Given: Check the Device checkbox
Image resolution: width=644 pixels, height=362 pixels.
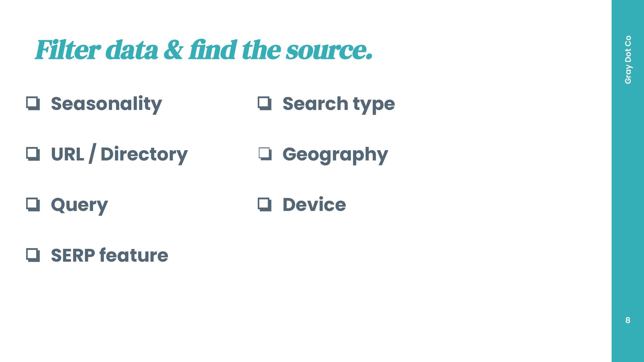Looking at the screenshot, I should [x=264, y=204].
